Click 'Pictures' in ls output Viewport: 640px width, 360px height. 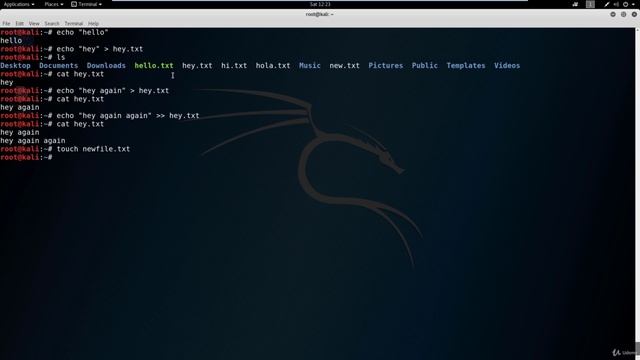tap(386, 66)
